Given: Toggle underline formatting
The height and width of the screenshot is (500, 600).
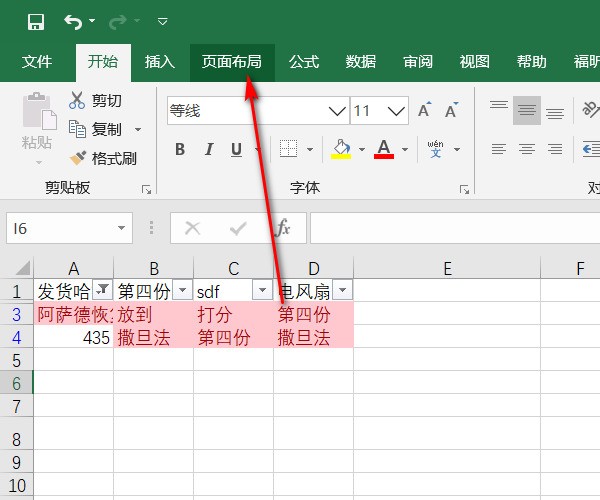Looking at the screenshot, I should (236, 150).
